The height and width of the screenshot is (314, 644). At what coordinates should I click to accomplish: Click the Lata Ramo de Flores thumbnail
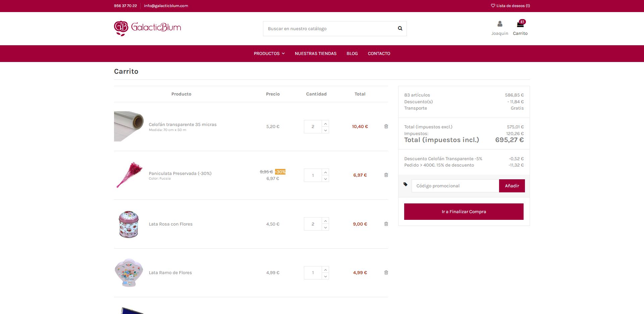click(x=129, y=272)
